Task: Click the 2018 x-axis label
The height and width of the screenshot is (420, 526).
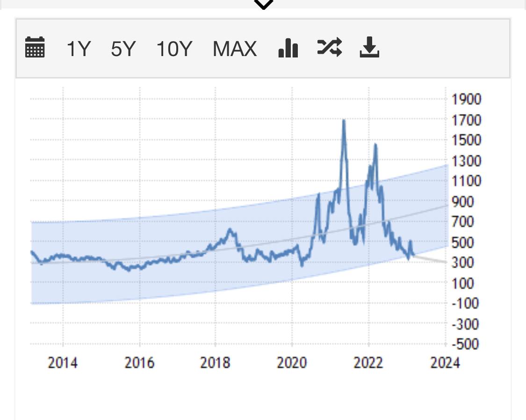Action: point(216,363)
